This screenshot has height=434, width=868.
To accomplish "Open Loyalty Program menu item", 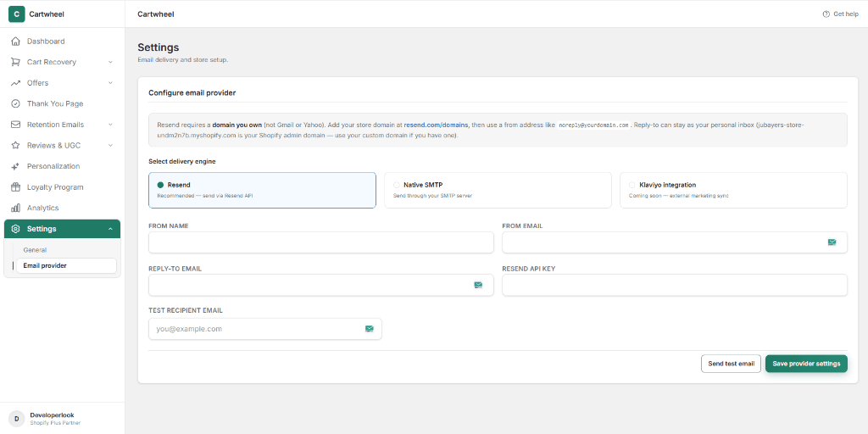I will click(x=62, y=187).
